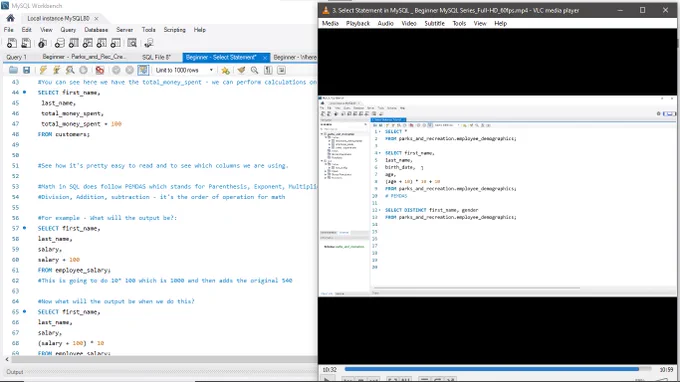The width and height of the screenshot is (680, 382).
Task: Toggle invisible characters display icon
Action: click(268, 70)
